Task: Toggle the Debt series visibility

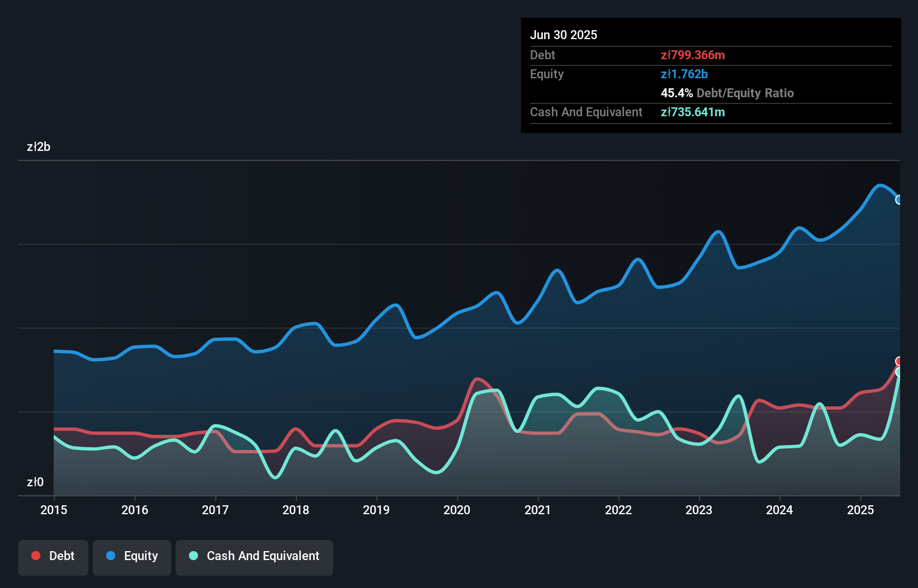Action: click(x=53, y=556)
